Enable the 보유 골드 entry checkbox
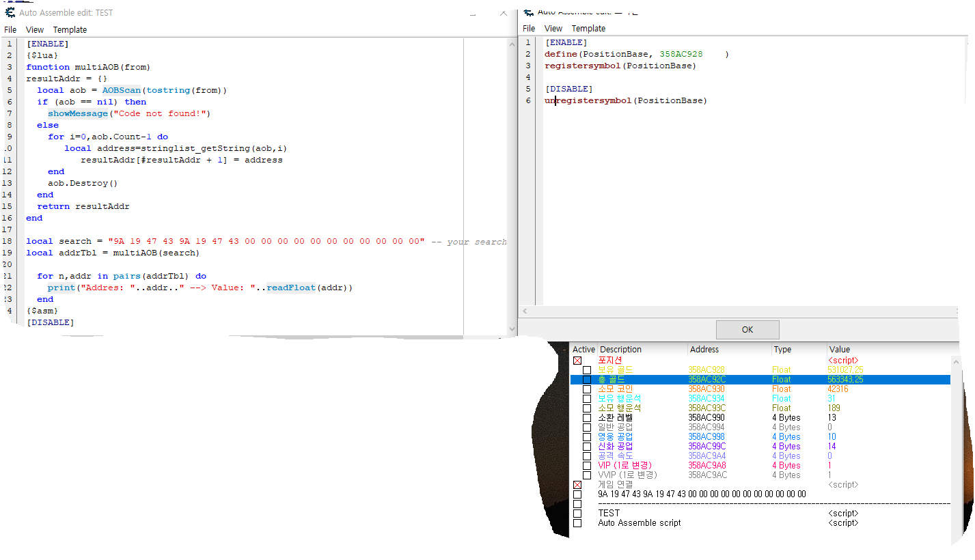The width and height of the screenshot is (975, 560). click(x=587, y=370)
